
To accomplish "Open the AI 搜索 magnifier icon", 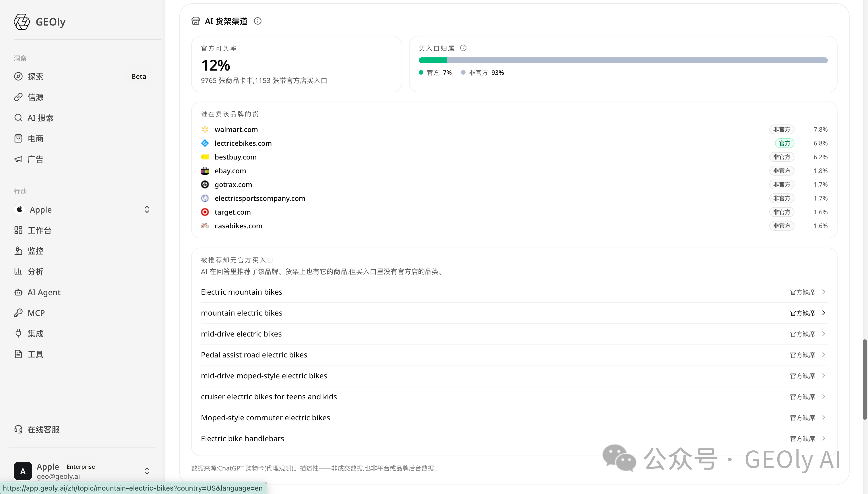I will coord(18,118).
